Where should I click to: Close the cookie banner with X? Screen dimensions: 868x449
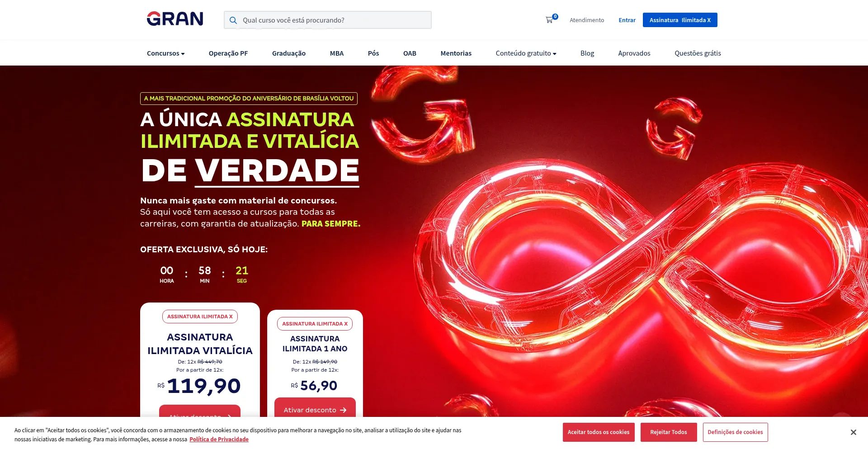pos(853,432)
